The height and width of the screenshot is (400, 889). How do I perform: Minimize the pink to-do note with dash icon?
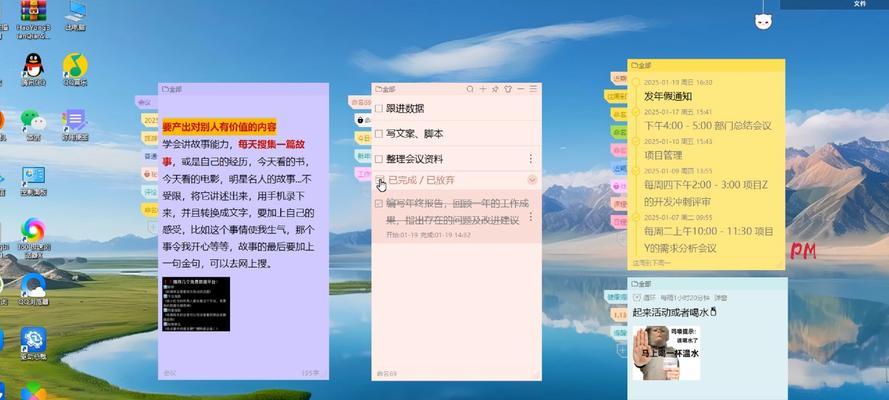(520, 90)
